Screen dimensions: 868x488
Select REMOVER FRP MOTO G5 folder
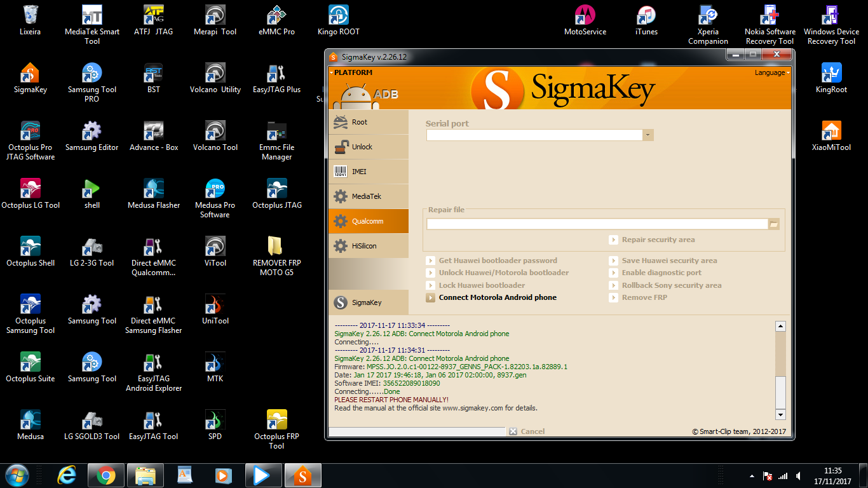(277, 256)
